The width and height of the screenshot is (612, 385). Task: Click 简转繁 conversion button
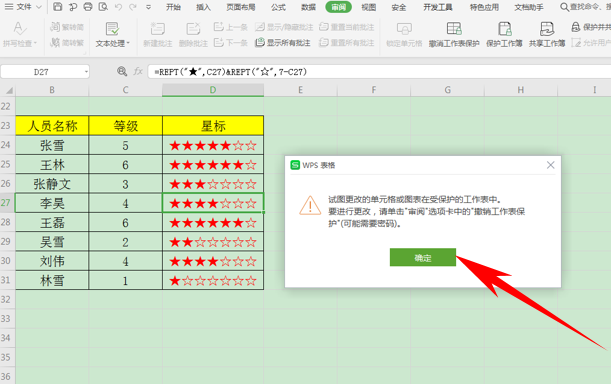point(67,42)
